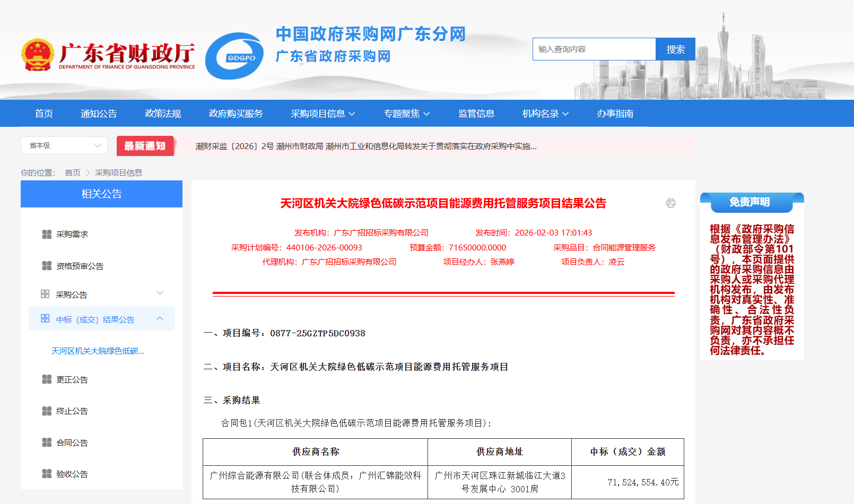Click the GDGPO circular logo

point(235,56)
